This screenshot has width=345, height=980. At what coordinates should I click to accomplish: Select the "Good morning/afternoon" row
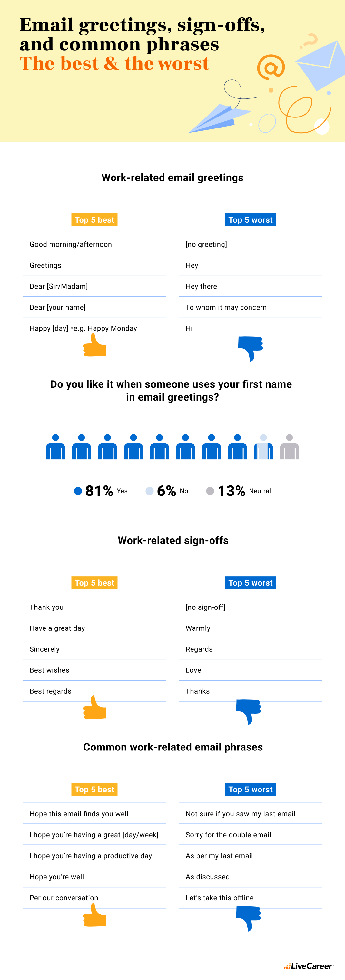(x=94, y=244)
